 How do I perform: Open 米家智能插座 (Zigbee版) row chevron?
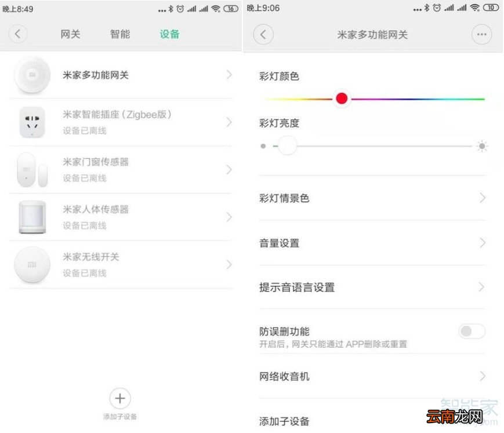point(229,122)
